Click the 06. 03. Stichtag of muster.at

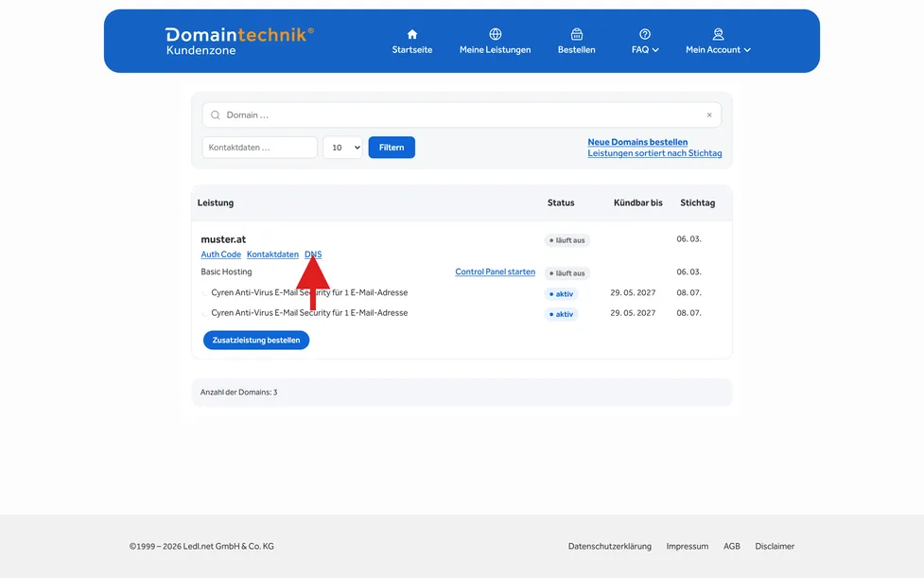tap(689, 239)
